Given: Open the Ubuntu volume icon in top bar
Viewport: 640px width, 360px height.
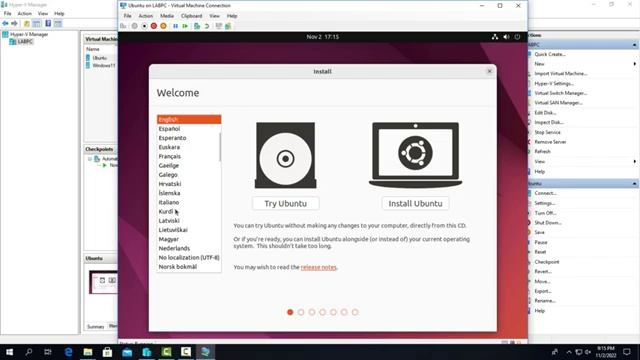Looking at the screenshot, I should pyautogui.click(x=506, y=37).
